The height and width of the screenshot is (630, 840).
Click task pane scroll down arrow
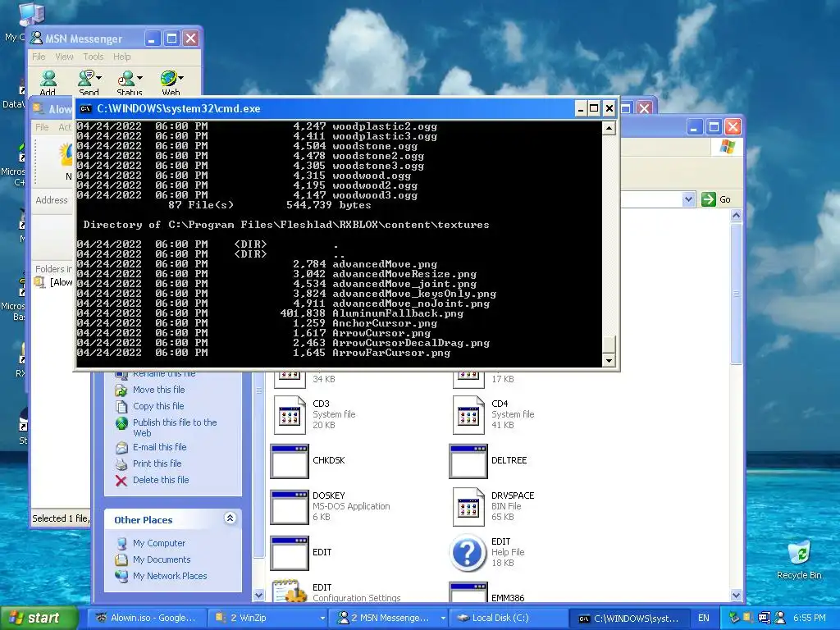258,596
